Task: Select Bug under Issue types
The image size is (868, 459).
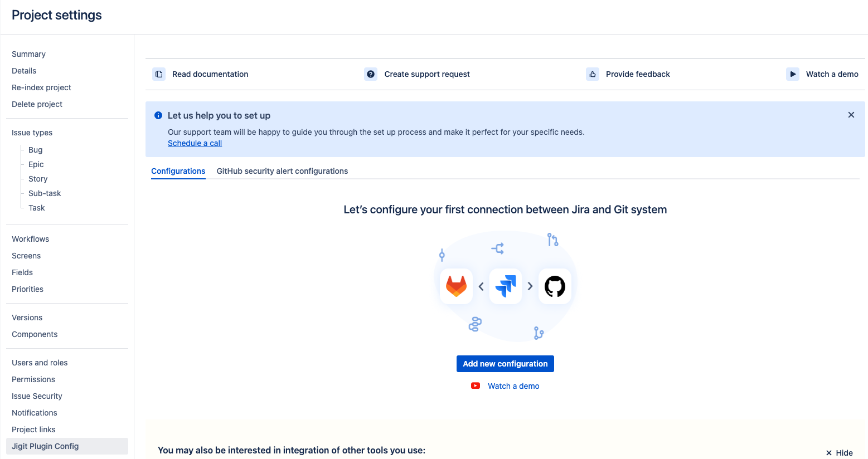Action: [x=36, y=150]
